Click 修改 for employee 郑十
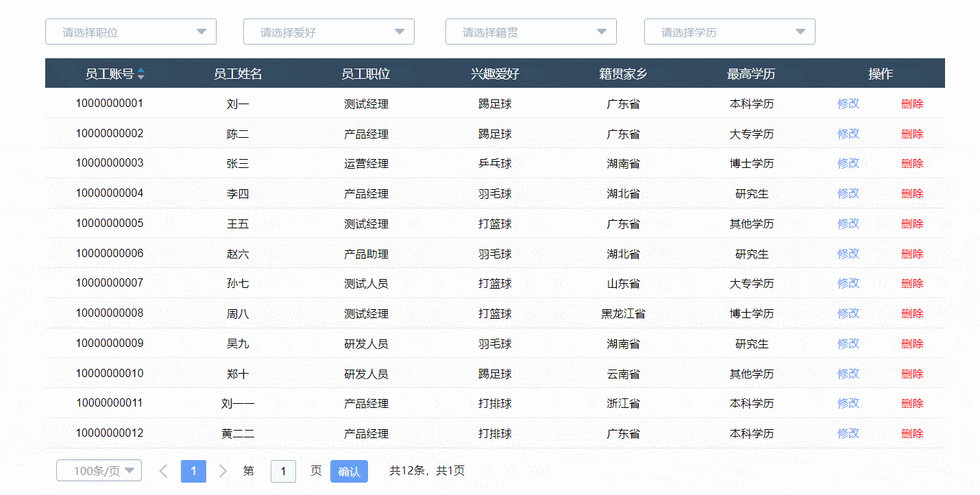 coord(848,373)
